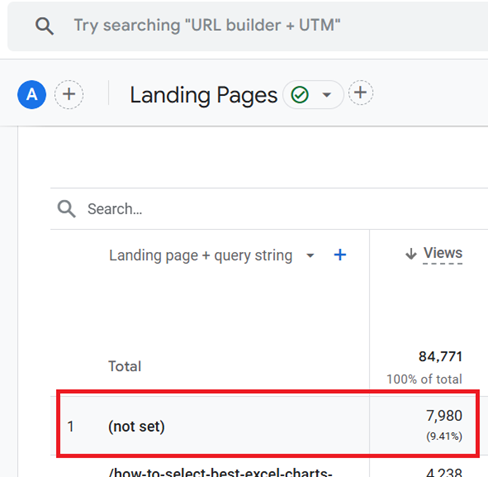Image resolution: width=488 pixels, height=477 pixels.
Task: Click the green check status icon
Action: coord(300,95)
